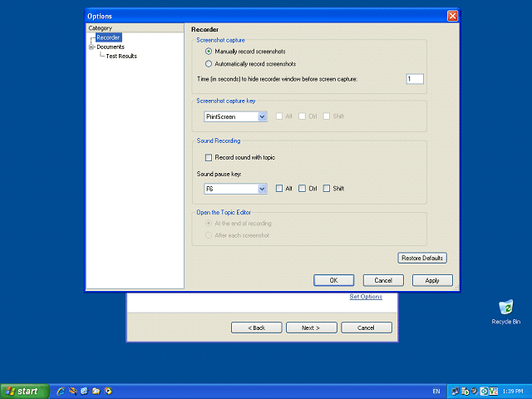Toggle the Alt checkbox for sound pause key
The image size is (532, 399).
coord(283,189)
